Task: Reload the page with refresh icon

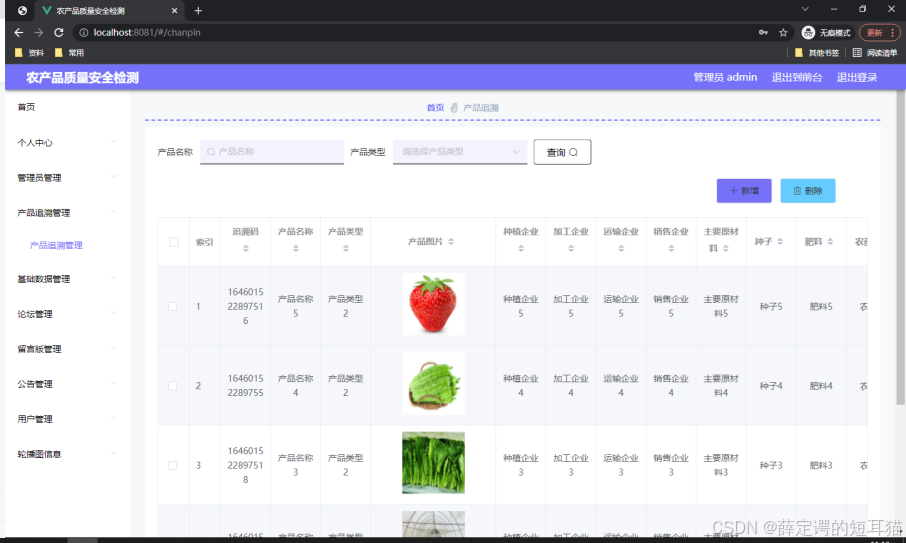Action: pyautogui.click(x=58, y=32)
